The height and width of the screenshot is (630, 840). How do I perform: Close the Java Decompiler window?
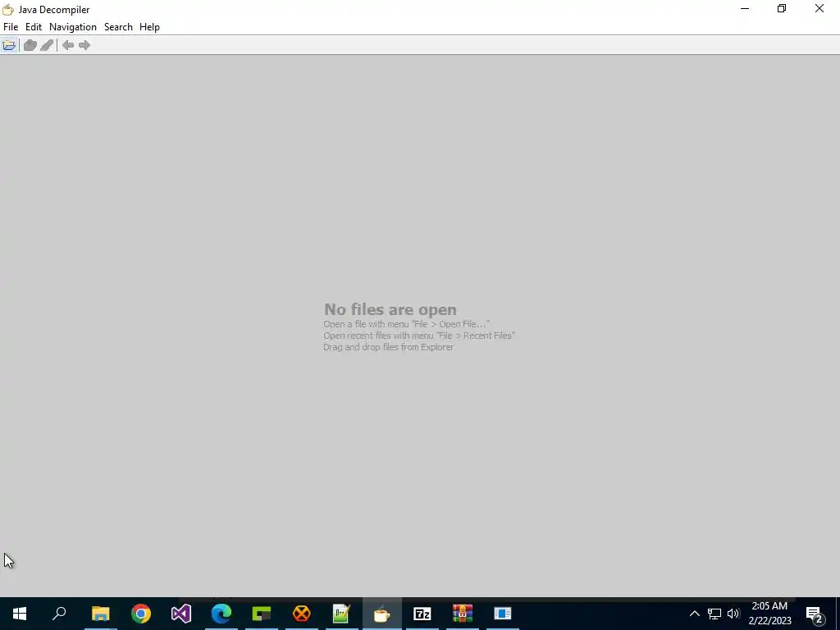coord(819,8)
